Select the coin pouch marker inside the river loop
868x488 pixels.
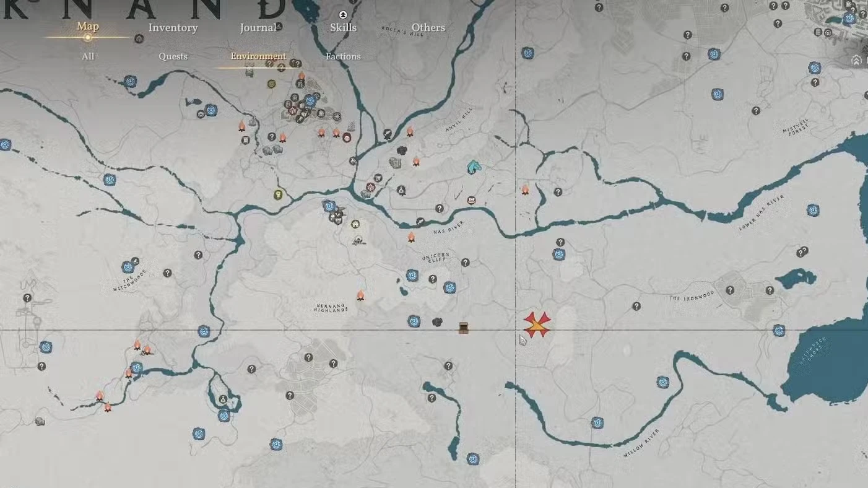(223, 399)
